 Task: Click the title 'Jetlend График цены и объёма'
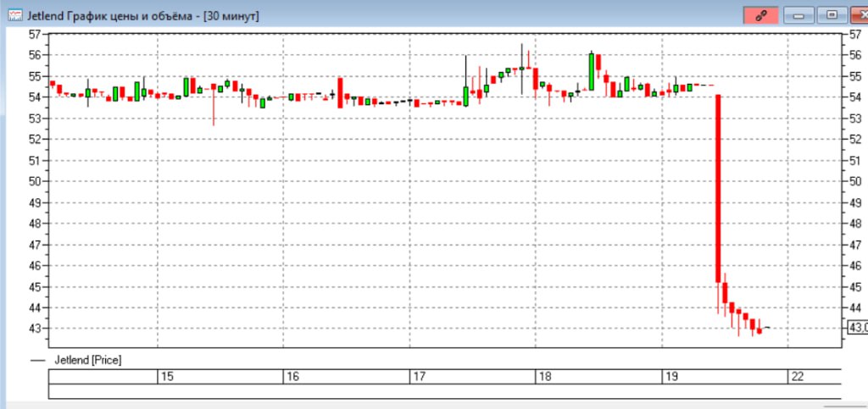113,17
